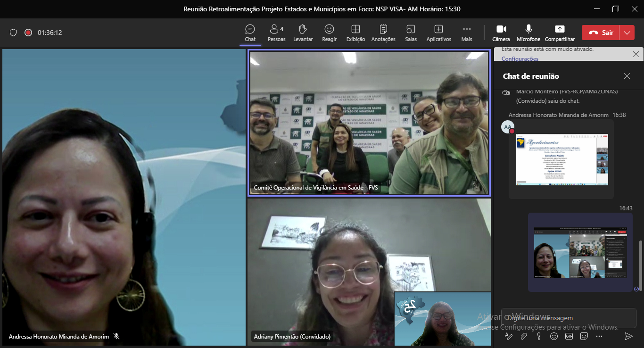Click the red Sair button

coord(601,33)
